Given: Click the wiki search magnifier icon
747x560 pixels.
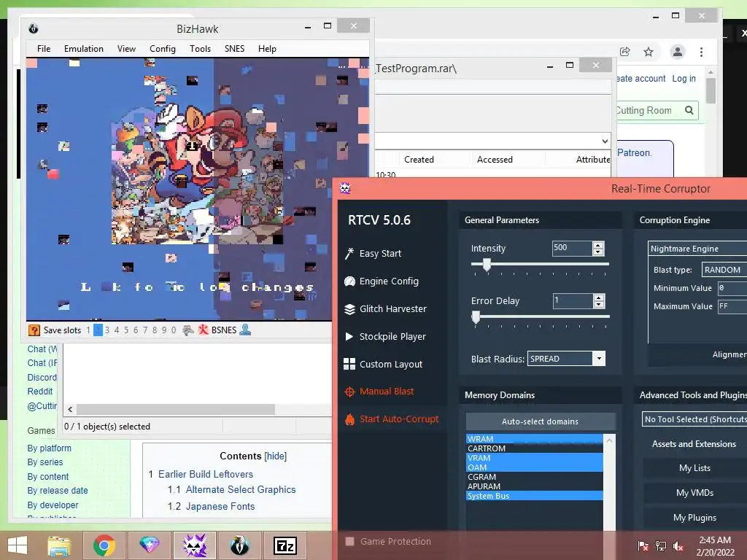Looking at the screenshot, I should point(689,111).
